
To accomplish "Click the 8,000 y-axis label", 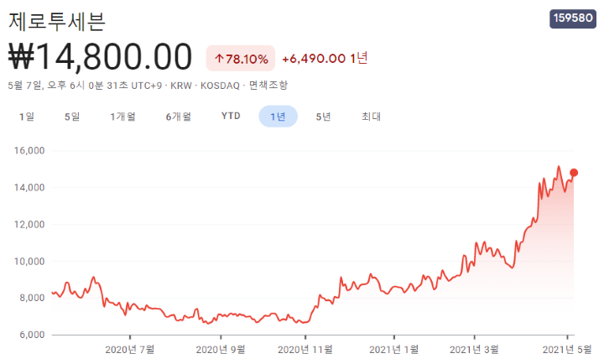I will click(x=33, y=298).
